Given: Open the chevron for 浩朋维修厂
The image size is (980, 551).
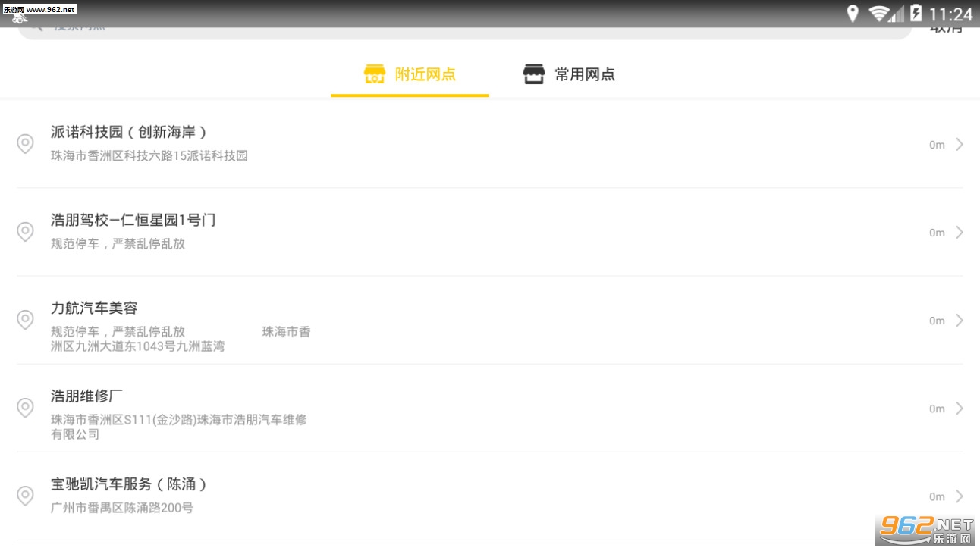Looking at the screenshot, I should click(960, 408).
